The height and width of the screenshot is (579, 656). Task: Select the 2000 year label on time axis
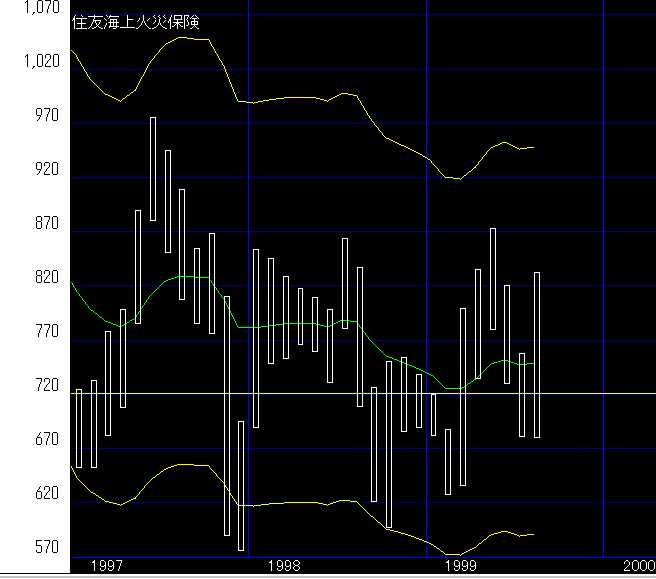click(637, 566)
